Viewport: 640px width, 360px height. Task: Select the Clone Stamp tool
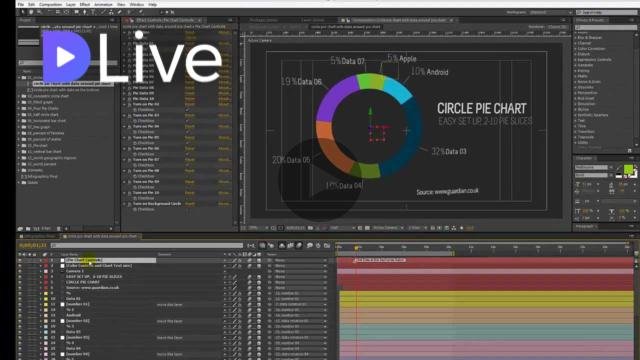click(111, 12)
